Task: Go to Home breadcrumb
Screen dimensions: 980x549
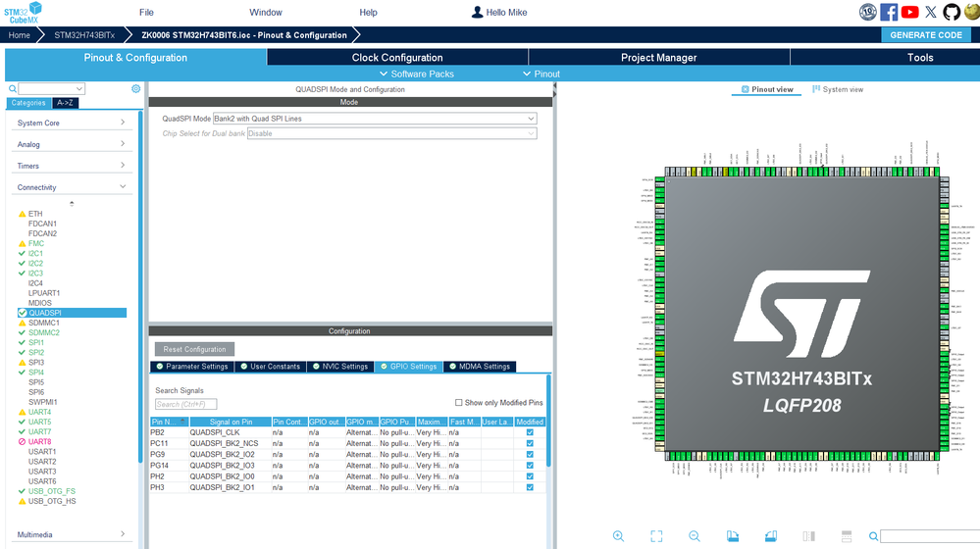Action: point(19,35)
